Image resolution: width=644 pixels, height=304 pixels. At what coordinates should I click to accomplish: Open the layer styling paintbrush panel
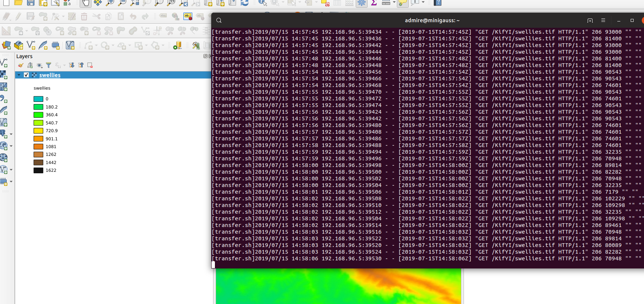click(x=21, y=66)
